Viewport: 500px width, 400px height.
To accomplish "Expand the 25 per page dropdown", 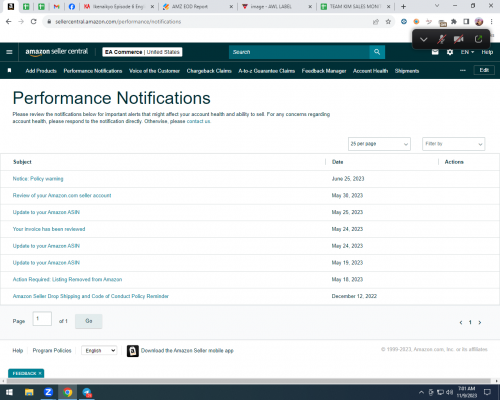I will (x=379, y=144).
